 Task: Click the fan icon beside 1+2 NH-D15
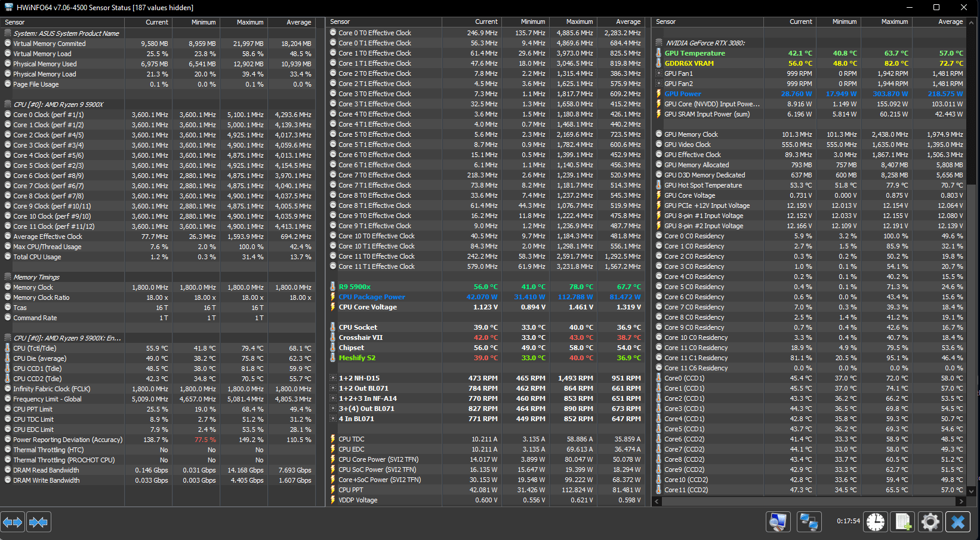pos(333,378)
